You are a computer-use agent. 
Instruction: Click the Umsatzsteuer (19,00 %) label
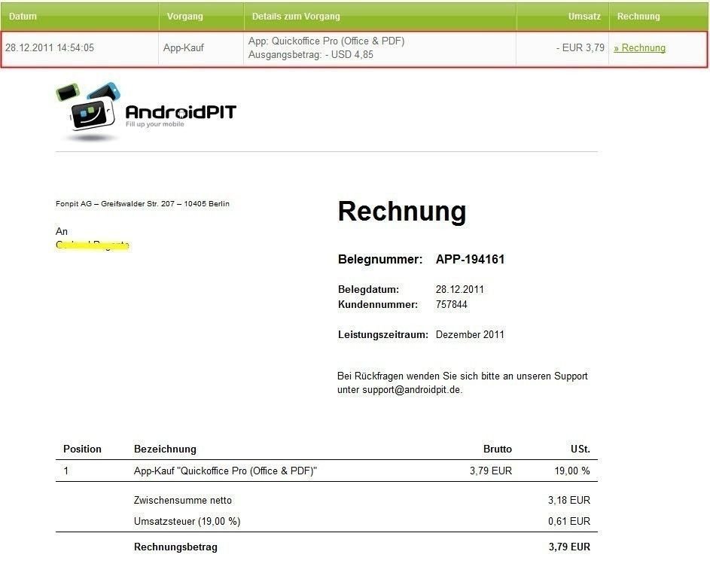(x=187, y=522)
